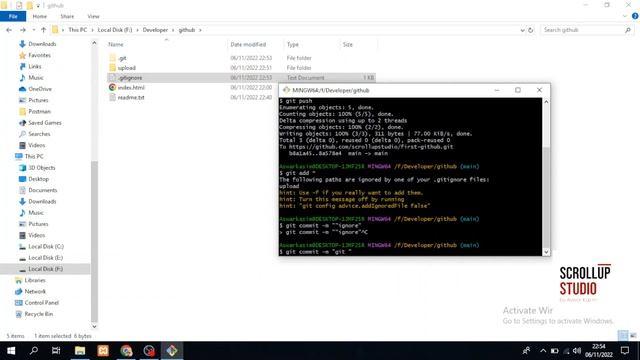
Task: Show hidden system tray icons
Action: pos(543,351)
